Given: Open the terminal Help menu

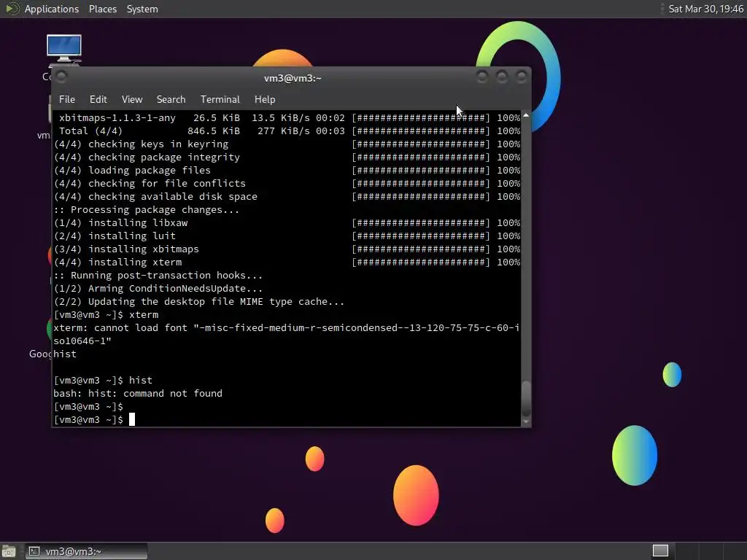Looking at the screenshot, I should tap(265, 99).
